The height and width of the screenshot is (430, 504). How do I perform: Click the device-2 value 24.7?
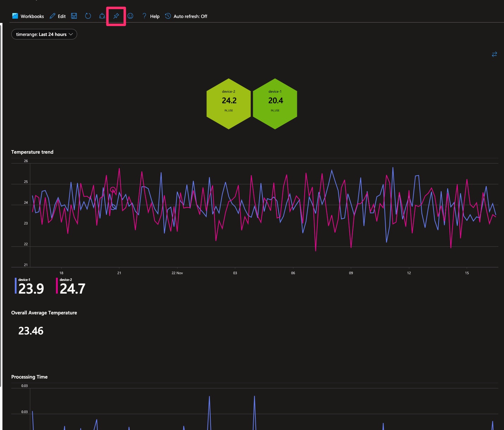(x=73, y=289)
